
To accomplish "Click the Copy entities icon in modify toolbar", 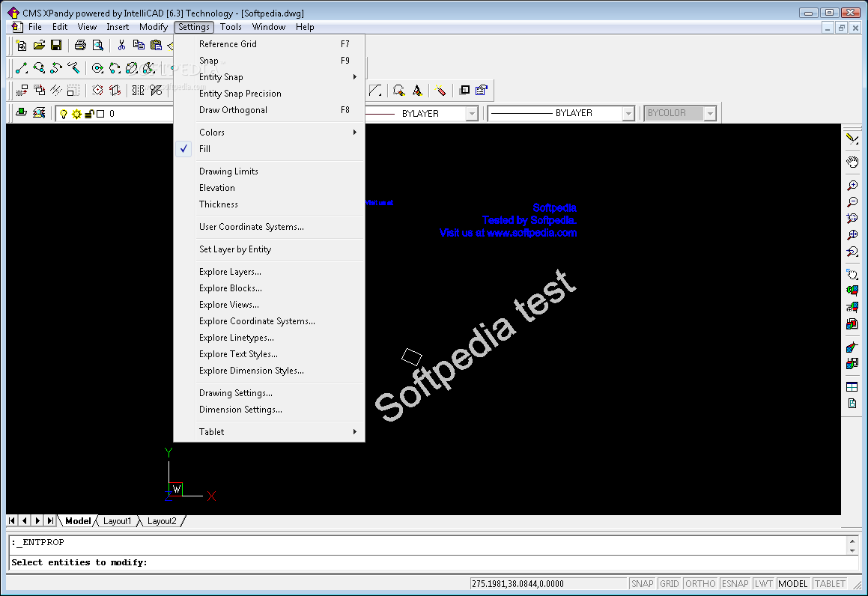I will [x=39, y=90].
